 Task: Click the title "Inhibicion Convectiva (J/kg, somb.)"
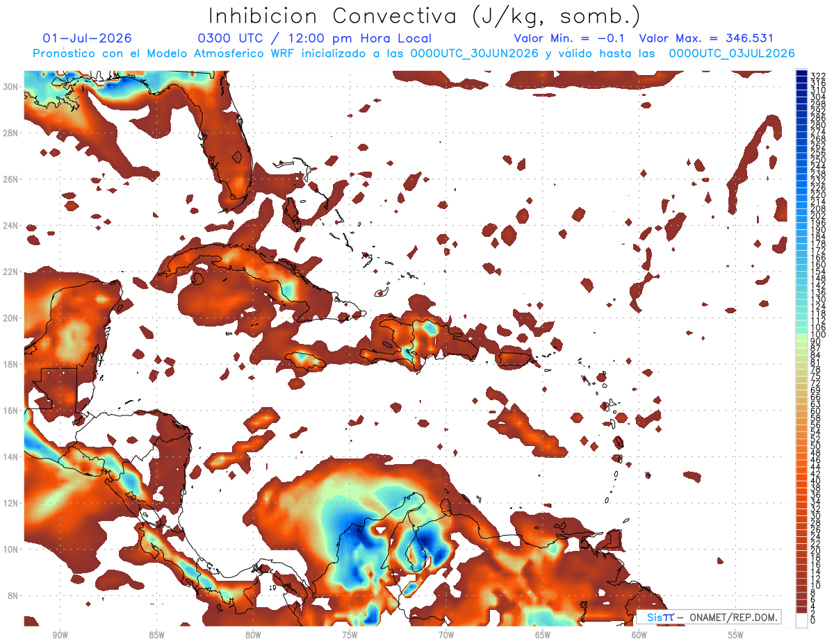click(x=424, y=16)
